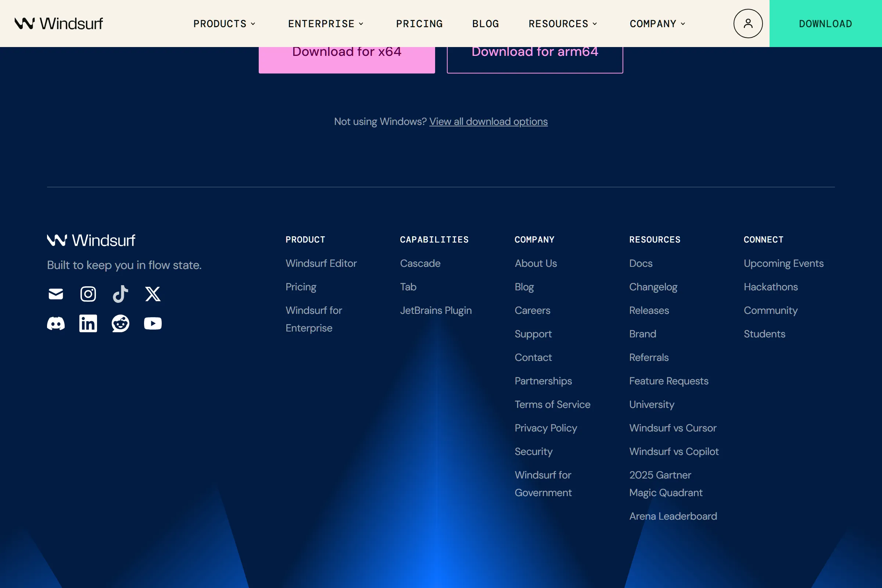Click the Privacy Policy footer link
The height and width of the screenshot is (588, 882).
[546, 428]
